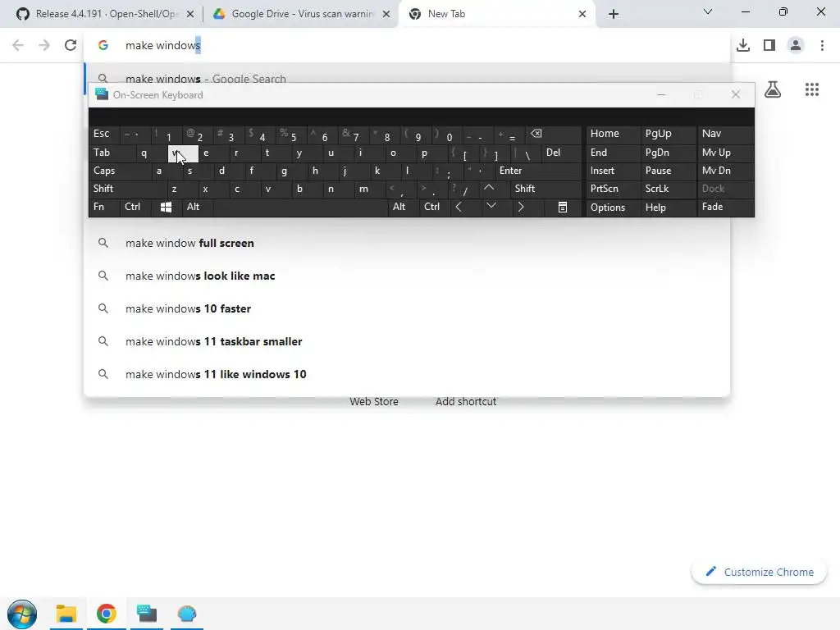Choose suggestion make windows 11 taskbar smaller

coord(407,341)
